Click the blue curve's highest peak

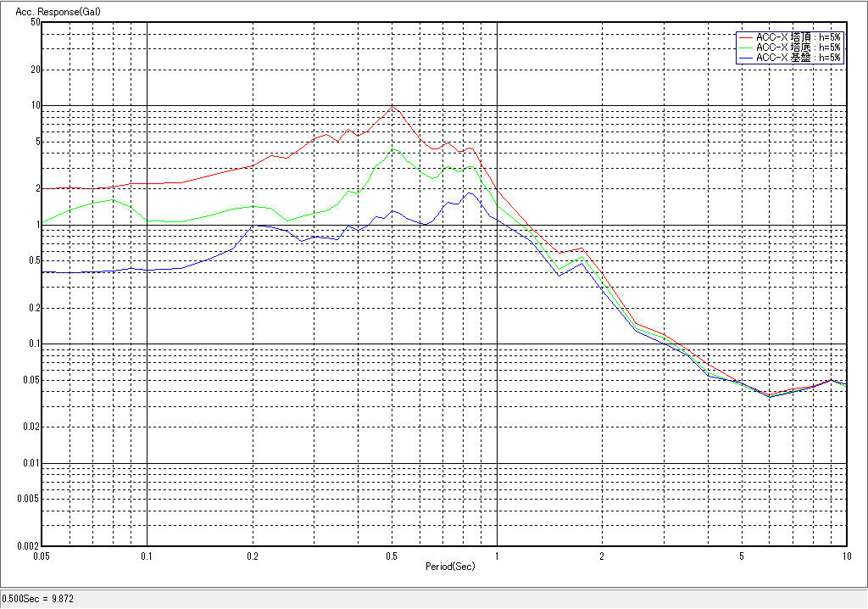(x=469, y=193)
